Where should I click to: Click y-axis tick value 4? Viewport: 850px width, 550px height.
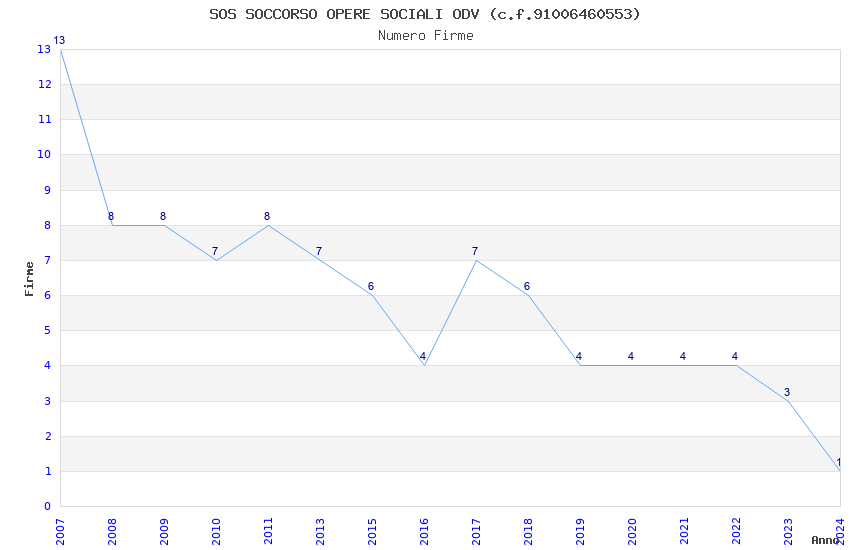[x=48, y=365]
